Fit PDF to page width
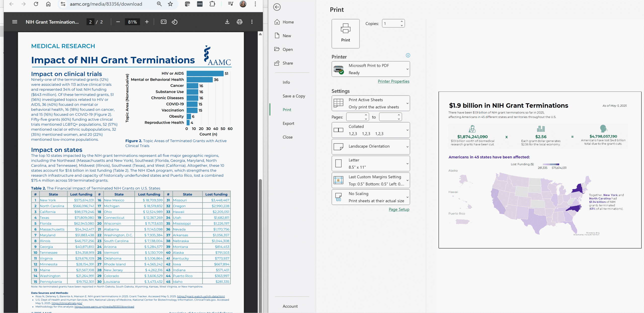This screenshot has width=644, height=313. (x=164, y=22)
